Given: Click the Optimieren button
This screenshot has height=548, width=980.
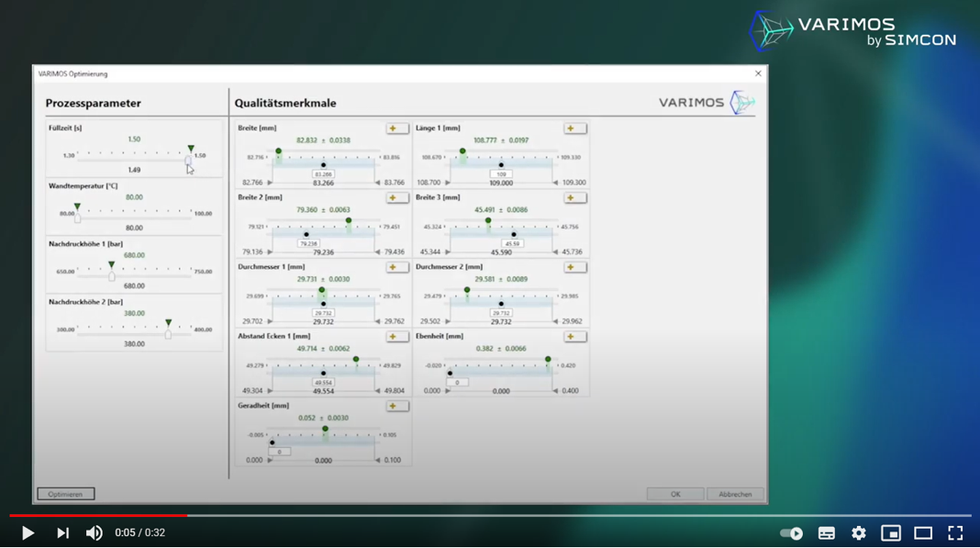Looking at the screenshot, I should pyautogui.click(x=66, y=494).
